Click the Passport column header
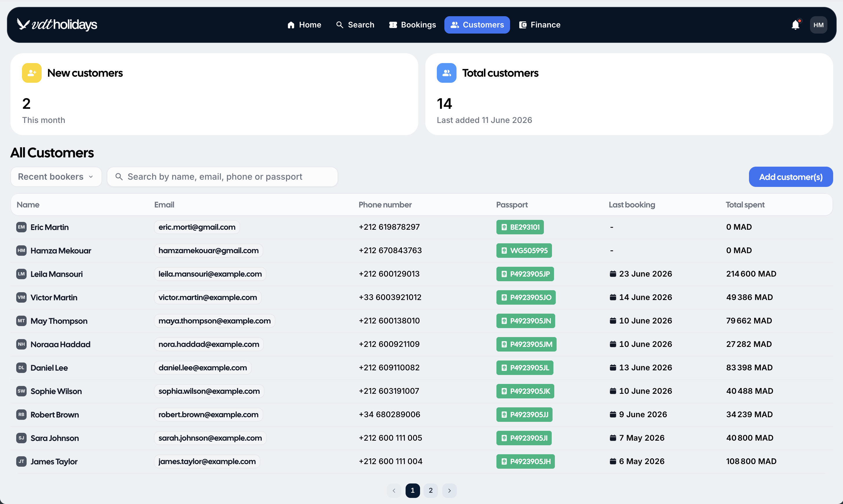This screenshot has height=504, width=843. point(512,205)
